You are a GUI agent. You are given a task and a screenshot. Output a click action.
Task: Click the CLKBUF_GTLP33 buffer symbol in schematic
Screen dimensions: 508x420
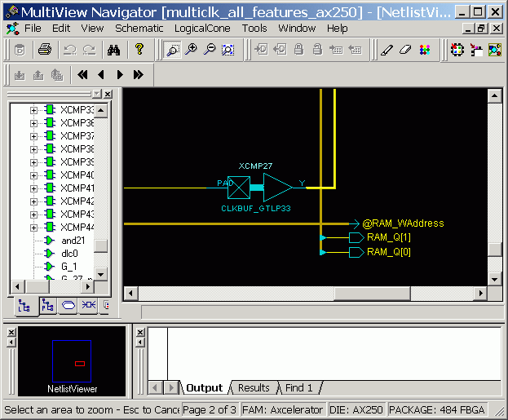(x=260, y=188)
